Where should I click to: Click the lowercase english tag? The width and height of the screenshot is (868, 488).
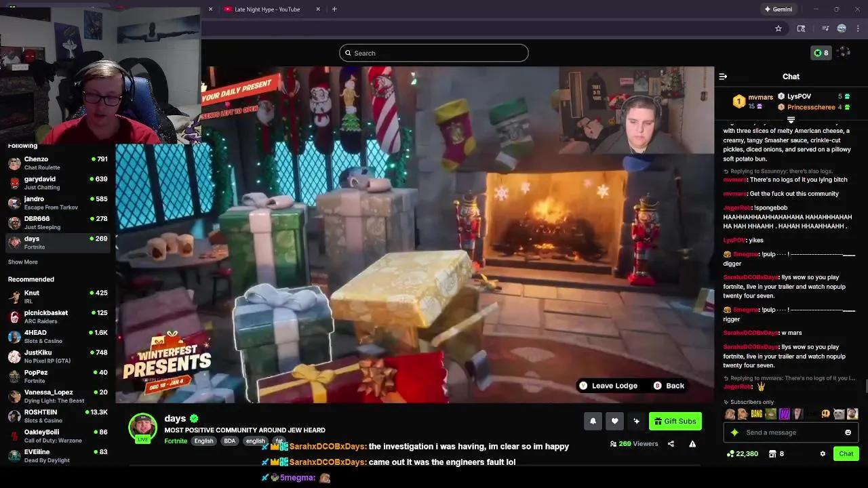pos(256,441)
